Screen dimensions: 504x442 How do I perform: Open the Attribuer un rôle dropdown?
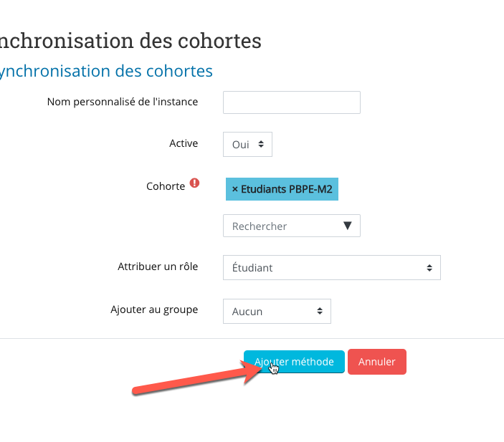(x=332, y=268)
